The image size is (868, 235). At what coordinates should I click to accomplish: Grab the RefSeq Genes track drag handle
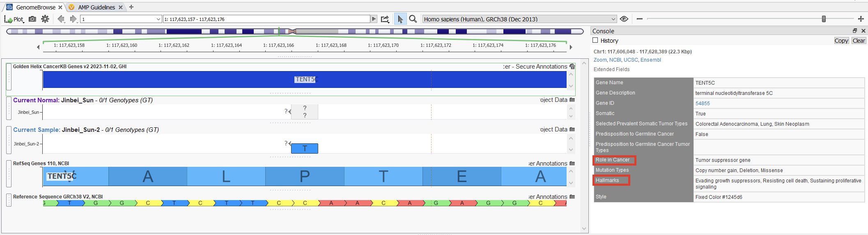[9, 174]
